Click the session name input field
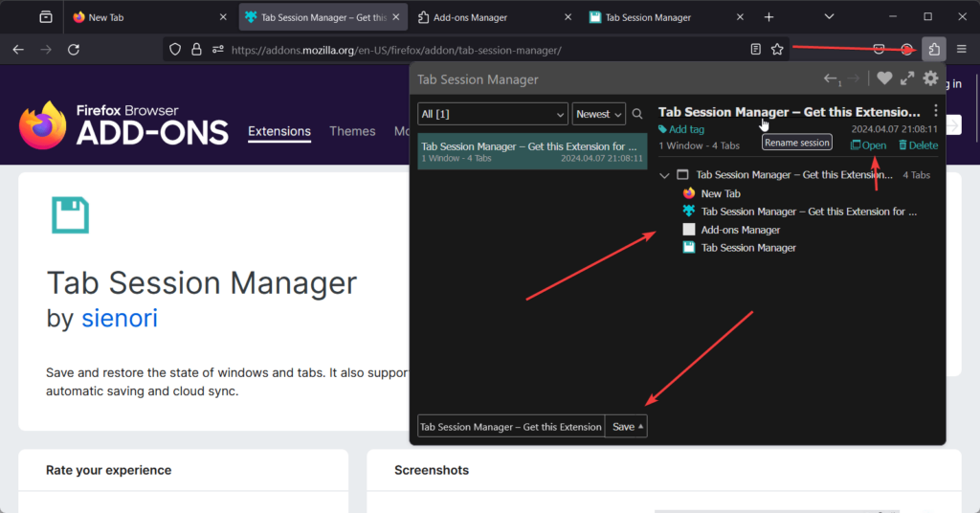The width and height of the screenshot is (980, 513). 511,426
